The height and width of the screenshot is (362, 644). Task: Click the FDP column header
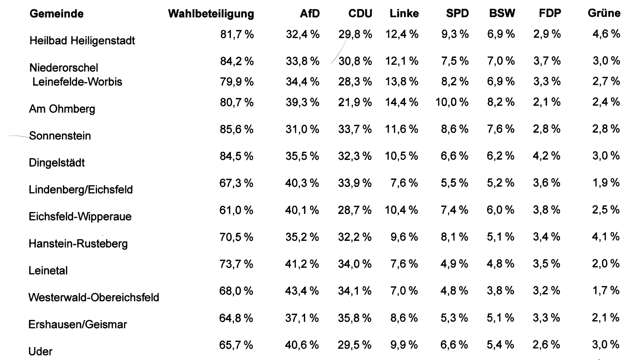tap(550, 13)
